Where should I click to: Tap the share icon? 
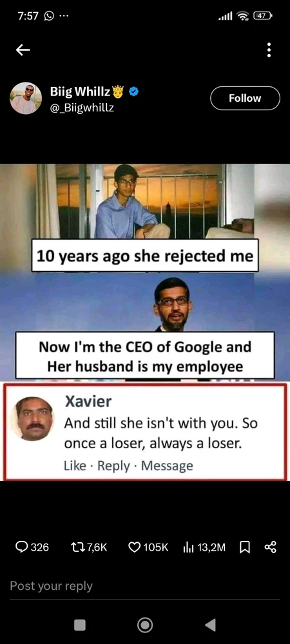[270, 547]
